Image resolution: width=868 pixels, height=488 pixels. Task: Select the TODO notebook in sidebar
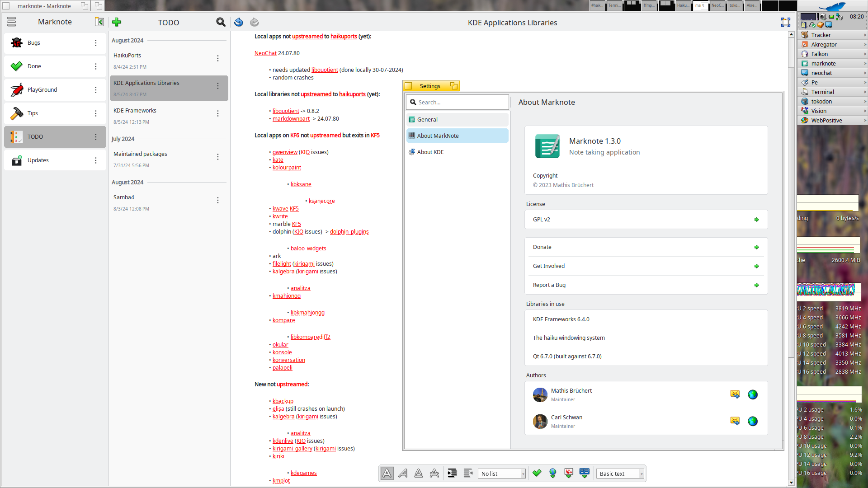[55, 136]
